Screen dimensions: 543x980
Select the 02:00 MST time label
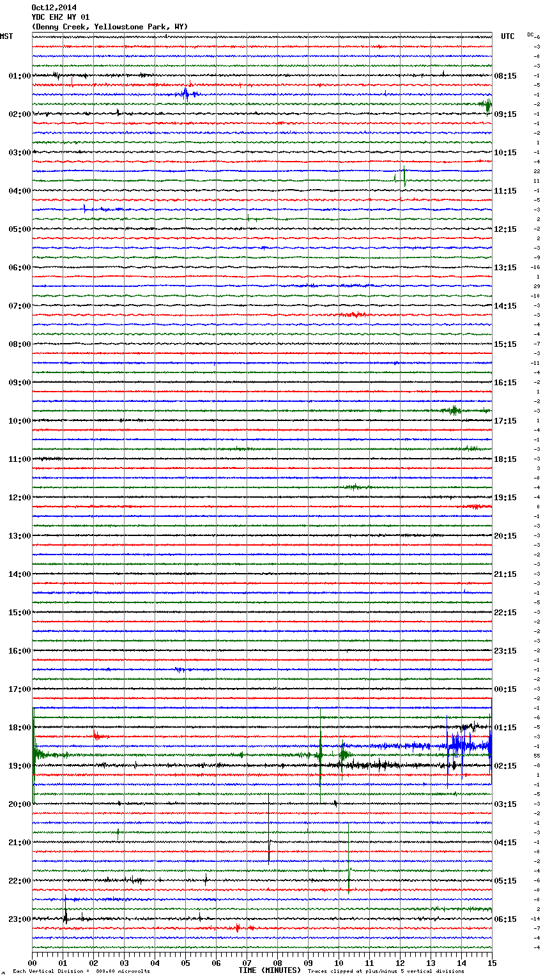pos(20,114)
